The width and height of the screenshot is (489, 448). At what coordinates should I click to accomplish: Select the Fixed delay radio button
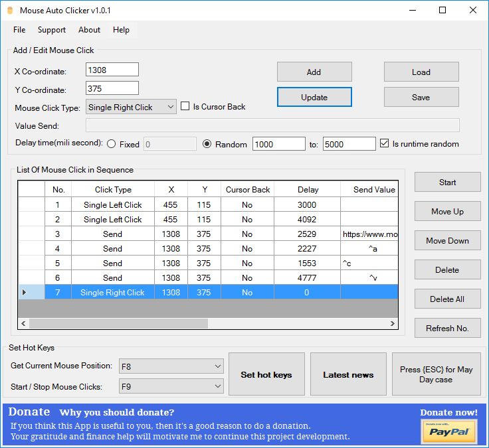click(112, 144)
